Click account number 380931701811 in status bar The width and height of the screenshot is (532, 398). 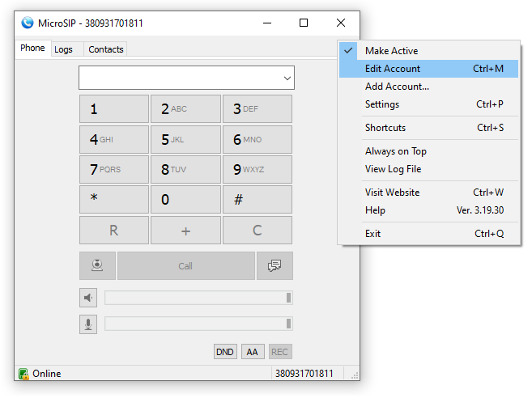[304, 374]
